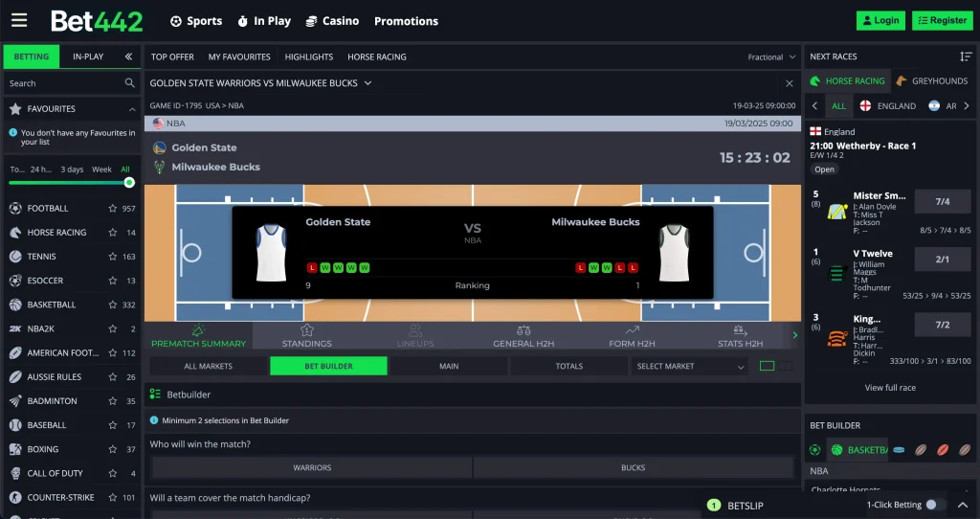
Task: Open Call of Duty in sidebar
Action: pyautogui.click(x=55, y=473)
